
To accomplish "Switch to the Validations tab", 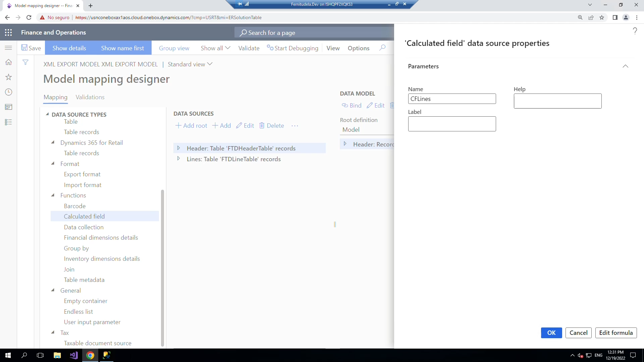I will pos(90,97).
